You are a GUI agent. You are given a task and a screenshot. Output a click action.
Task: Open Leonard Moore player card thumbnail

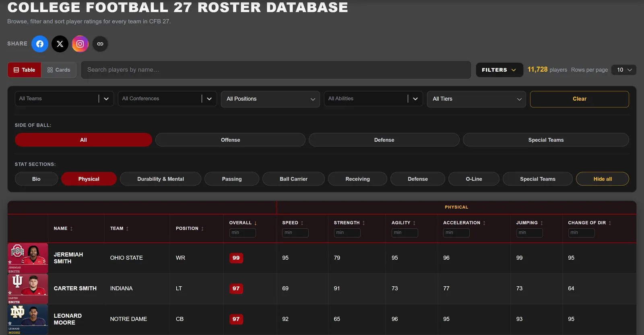[x=28, y=320]
